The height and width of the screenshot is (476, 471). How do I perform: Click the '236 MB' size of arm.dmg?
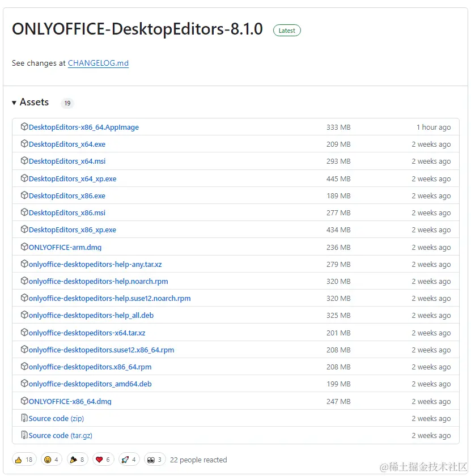(x=338, y=248)
